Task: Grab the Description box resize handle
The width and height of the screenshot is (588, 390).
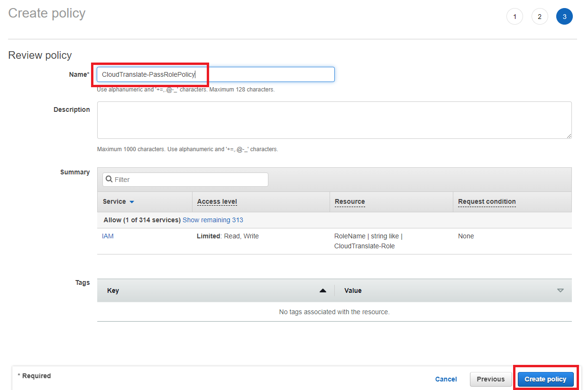Action: tap(569, 136)
